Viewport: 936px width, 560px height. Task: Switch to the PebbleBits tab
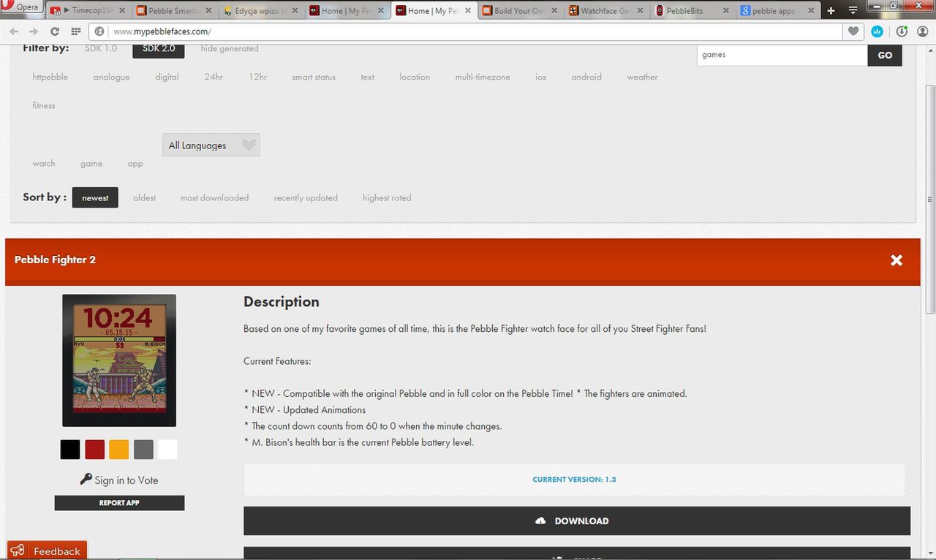[690, 11]
